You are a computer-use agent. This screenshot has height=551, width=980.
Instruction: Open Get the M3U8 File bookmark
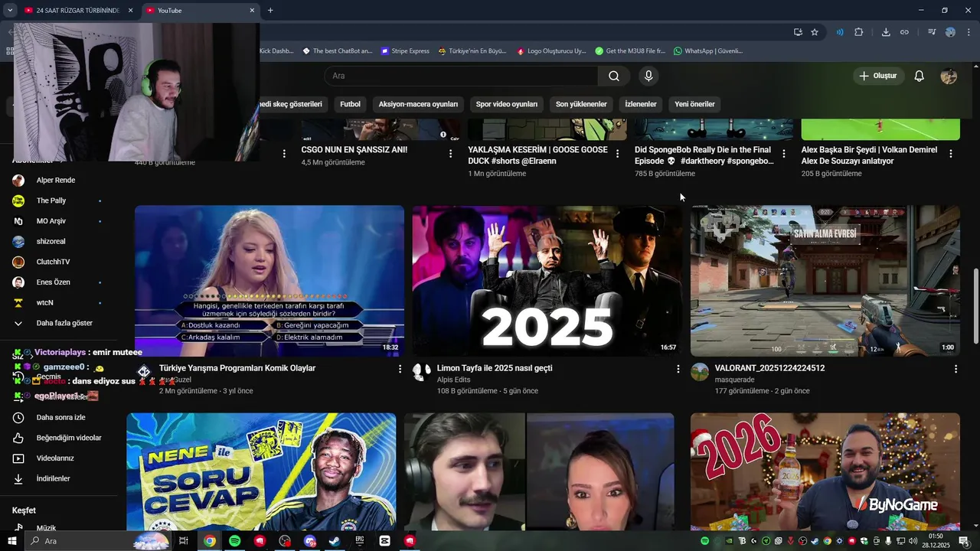coord(630,51)
